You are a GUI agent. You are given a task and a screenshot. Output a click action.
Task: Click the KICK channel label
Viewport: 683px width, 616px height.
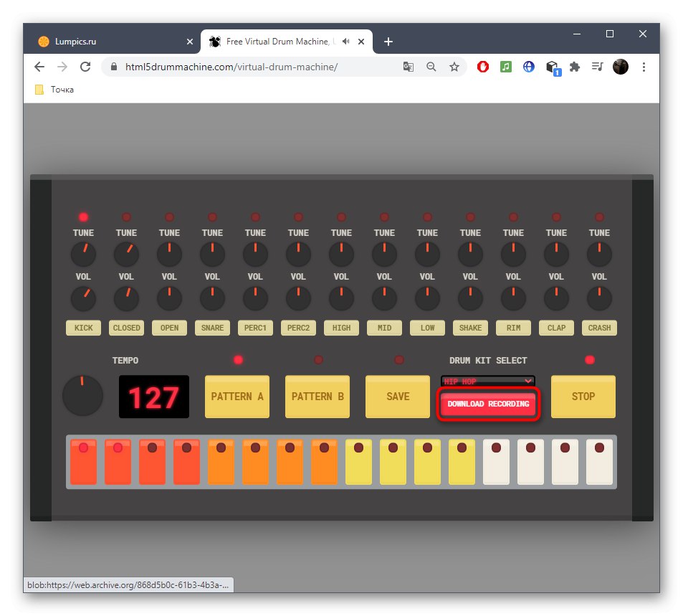coord(83,328)
